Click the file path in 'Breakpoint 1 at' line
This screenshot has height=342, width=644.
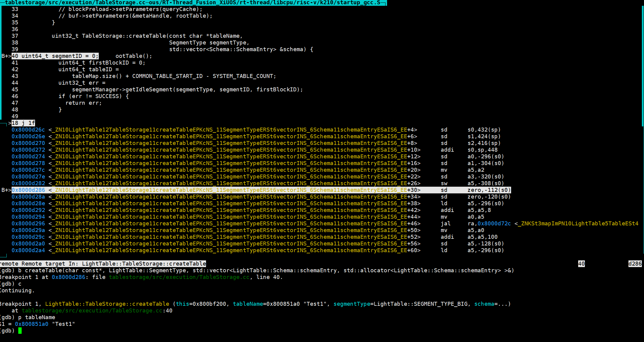point(179,277)
